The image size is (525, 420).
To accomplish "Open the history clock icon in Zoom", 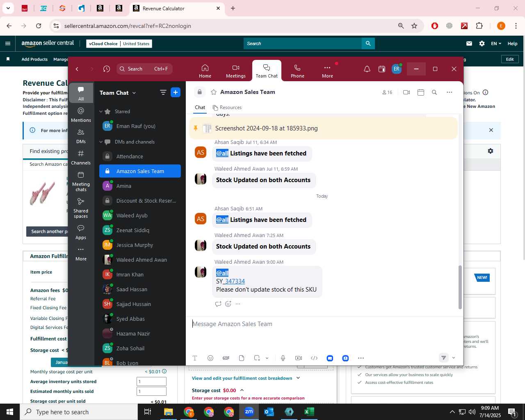I will click(x=107, y=69).
